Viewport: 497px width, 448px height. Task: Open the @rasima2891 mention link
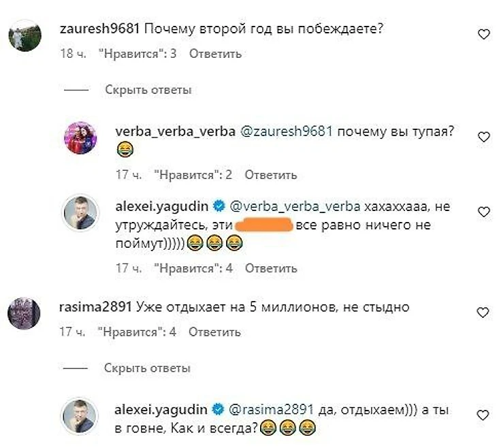tap(271, 410)
